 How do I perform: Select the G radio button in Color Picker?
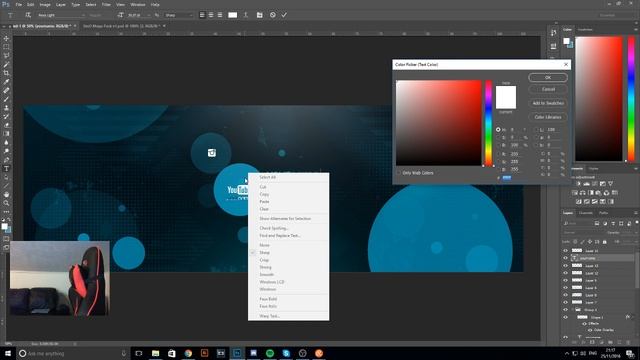(498, 162)
